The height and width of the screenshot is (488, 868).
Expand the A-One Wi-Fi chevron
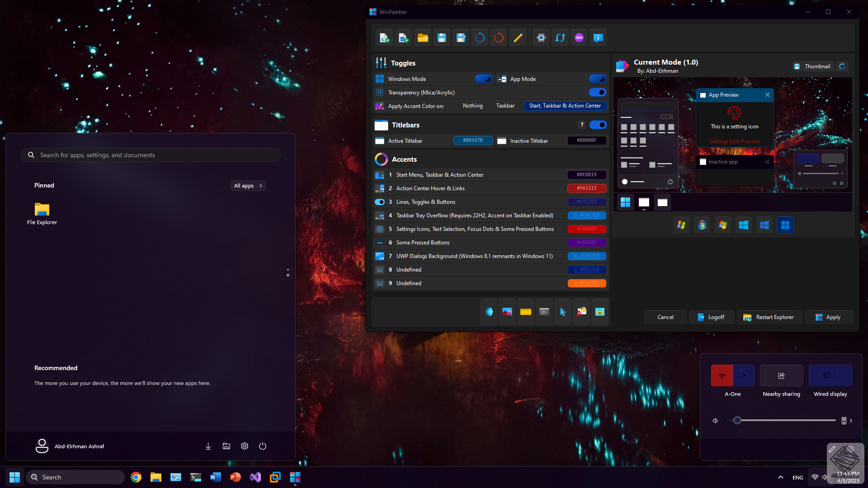(x=744, y=375)
